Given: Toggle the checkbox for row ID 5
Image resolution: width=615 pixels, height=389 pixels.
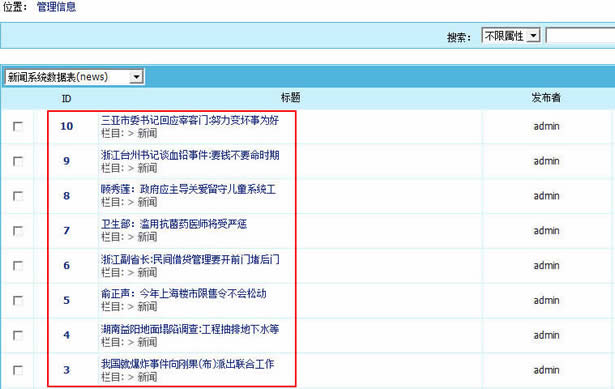Looking at the screenshot, I should click(x=18, y=301).
